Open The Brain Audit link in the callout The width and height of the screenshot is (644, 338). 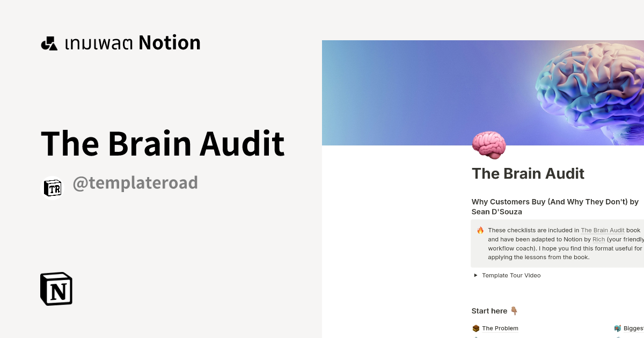tap(602, 230)
